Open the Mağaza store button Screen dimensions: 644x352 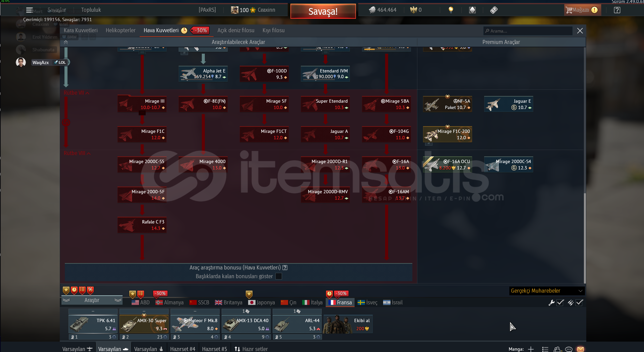581,10
